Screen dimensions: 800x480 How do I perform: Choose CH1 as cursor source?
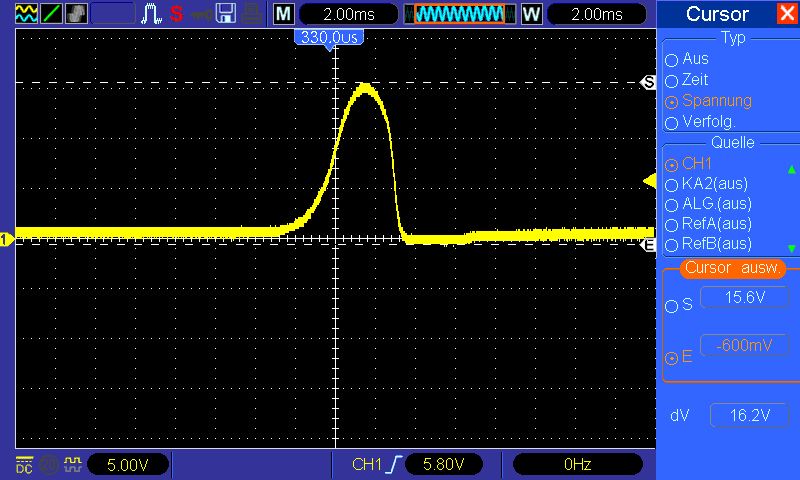point(688,164)
